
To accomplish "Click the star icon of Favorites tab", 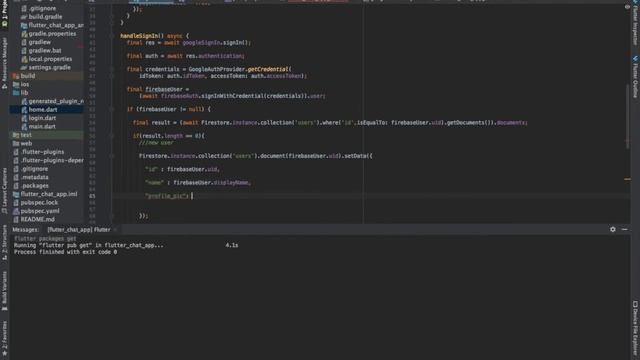I will click(x=4, y=353).
